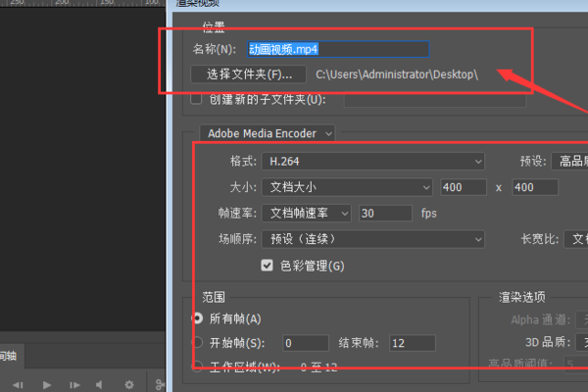588x392 pixels.
Task: Click the width field showing 400
Action: [464, 187]
